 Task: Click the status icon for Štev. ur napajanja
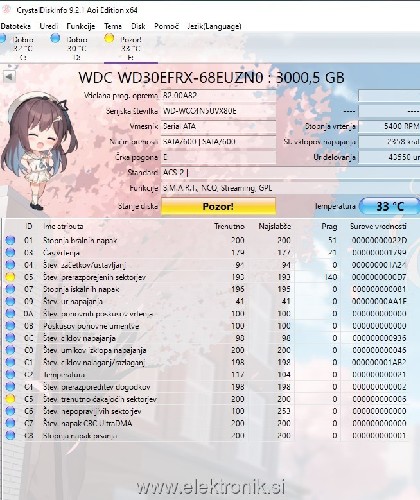[10, 301]
